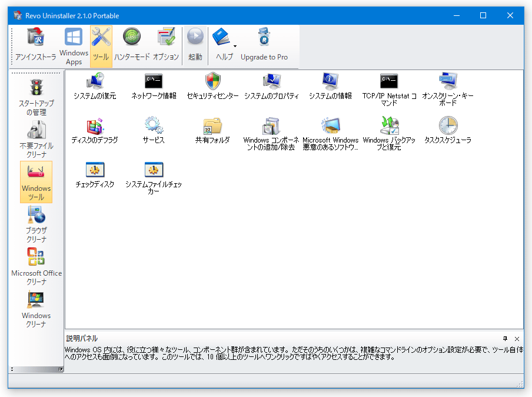Activate ハンターモード (Hunter Mode) icon
Image resolution: width=532 pixels, height=397 pixels.
(132, 45)
